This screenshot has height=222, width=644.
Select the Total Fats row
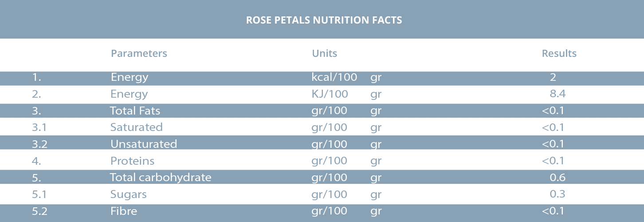point(135,111)
